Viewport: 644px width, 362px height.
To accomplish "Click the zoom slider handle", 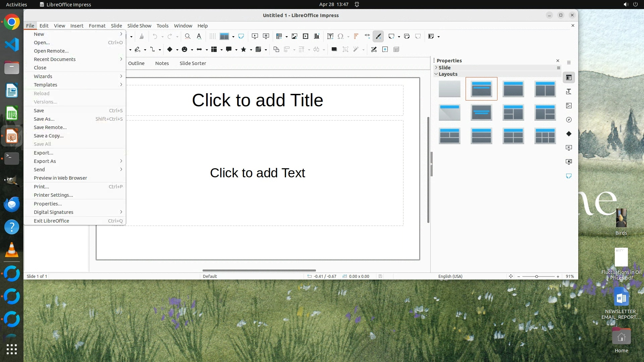I will 537,276.
